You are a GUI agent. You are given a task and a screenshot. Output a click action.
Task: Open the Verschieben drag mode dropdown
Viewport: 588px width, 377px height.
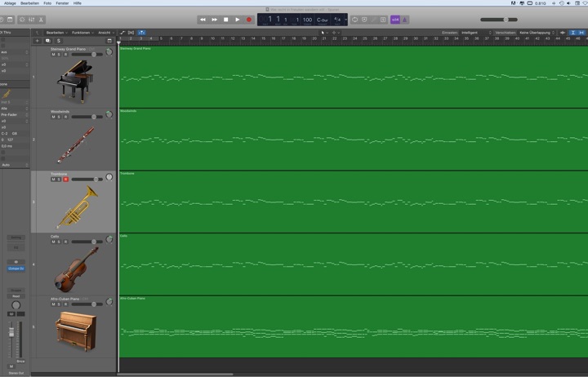(537, 33)
